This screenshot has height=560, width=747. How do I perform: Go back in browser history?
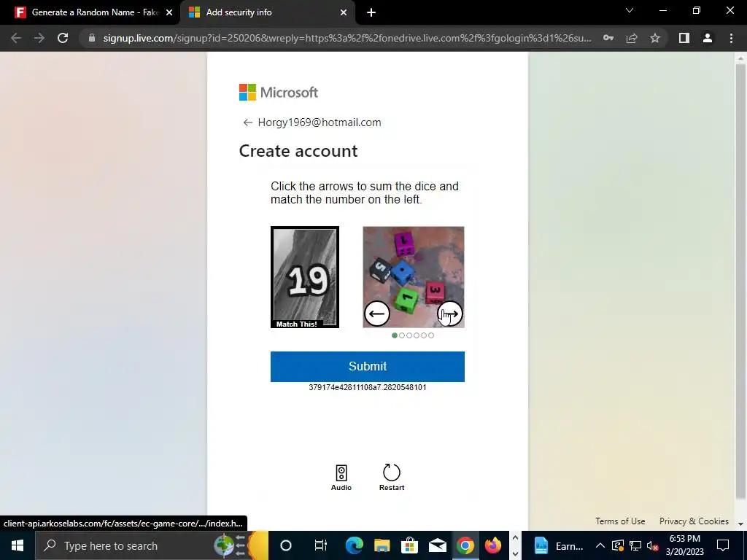click(x=16, y=38)
